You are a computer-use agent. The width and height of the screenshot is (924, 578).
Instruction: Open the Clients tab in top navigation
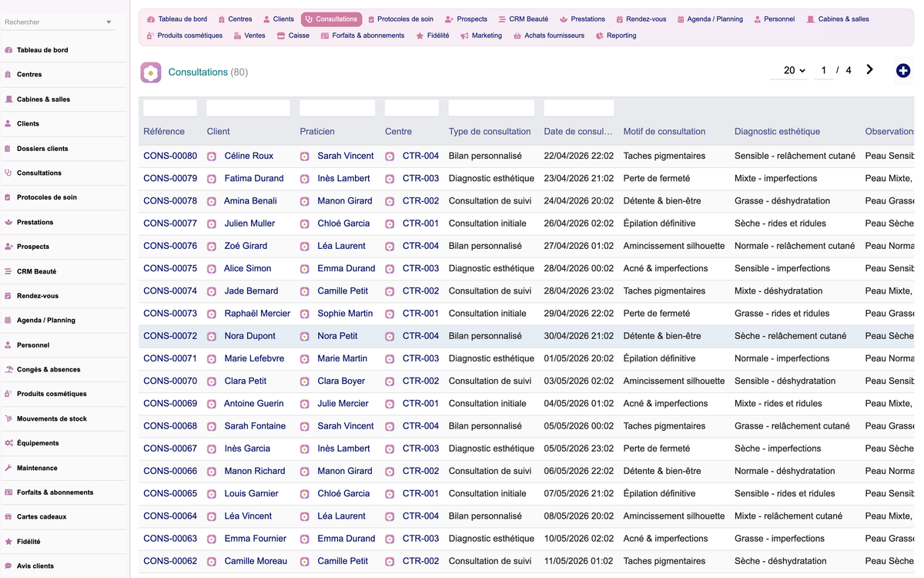tap(278, 19)
